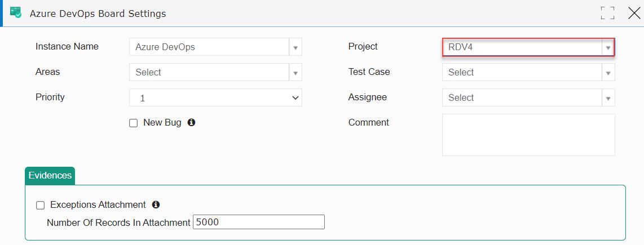Maximize the dialog with the fullscreen icon
The width and height of the screenshot is (644, 245).
(608, 13)
